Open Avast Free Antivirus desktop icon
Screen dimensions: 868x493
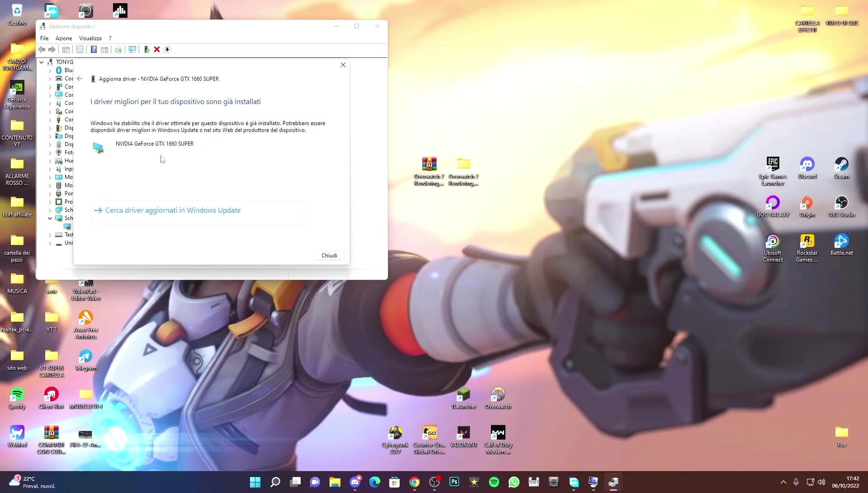pyautogui.click(x=86, y=325)
